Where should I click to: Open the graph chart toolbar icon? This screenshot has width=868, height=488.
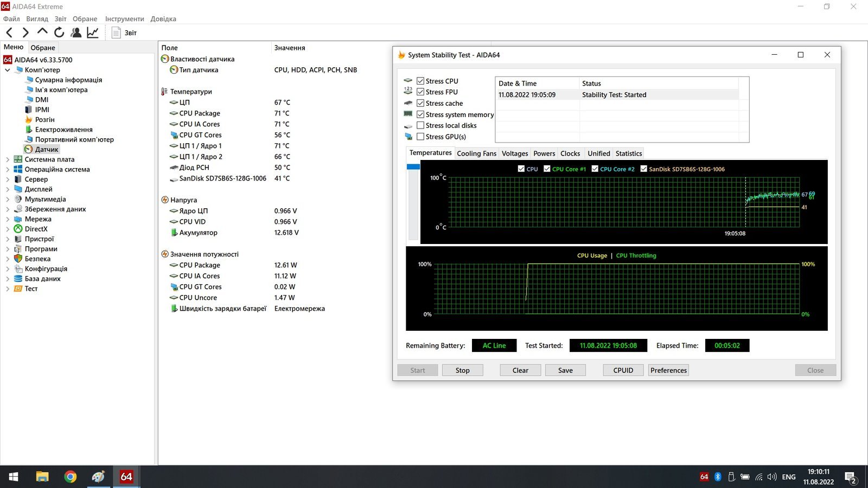pyautogui.click(x=93, y=33)
